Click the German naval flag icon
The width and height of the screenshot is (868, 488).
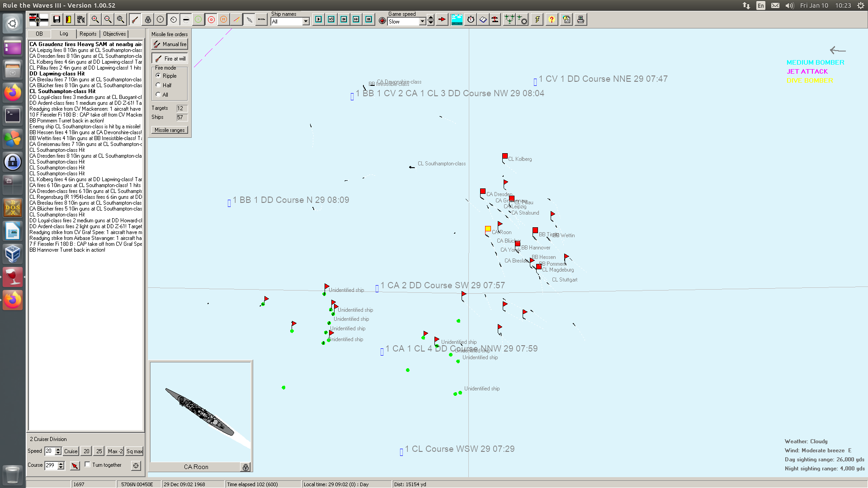[38, 19]
